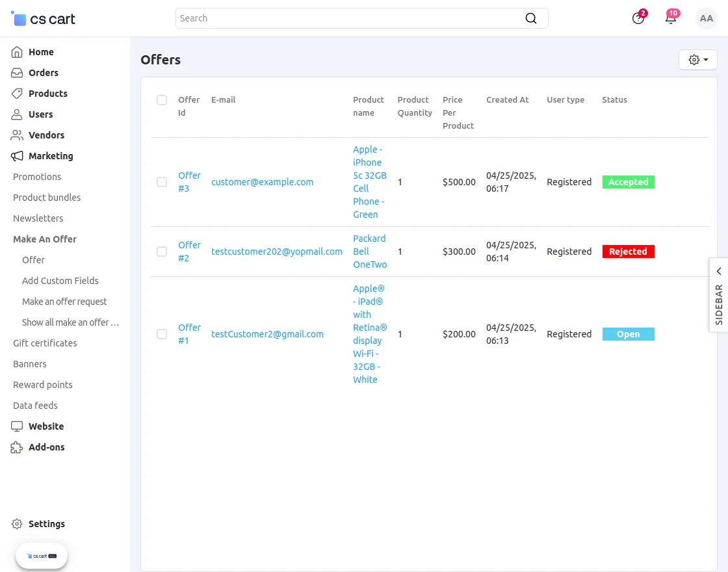Image resolution: width=728 pixels, height=572 pixels.
Task: Click the search magnifier icon
Action: (x=531, y=18)
